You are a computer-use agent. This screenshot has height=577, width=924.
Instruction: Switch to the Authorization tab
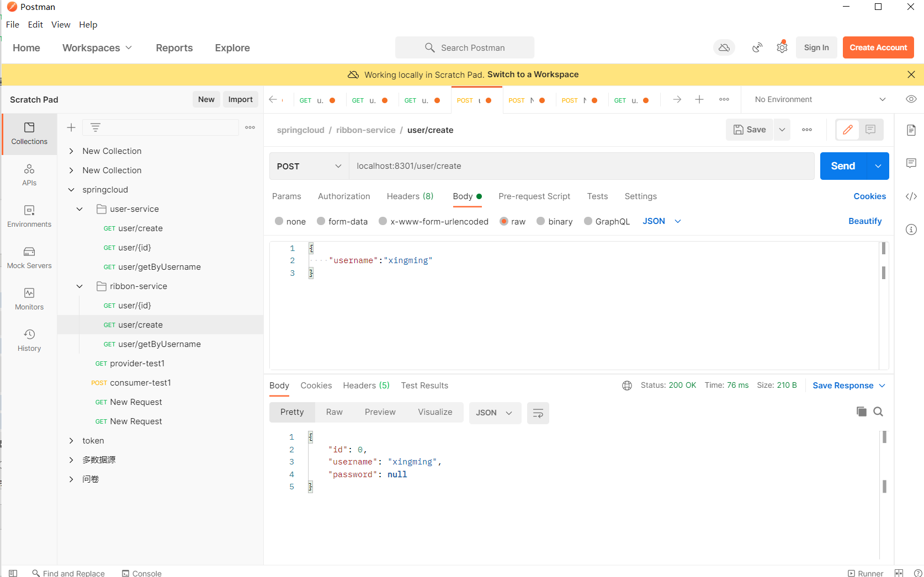click(344, 196)
